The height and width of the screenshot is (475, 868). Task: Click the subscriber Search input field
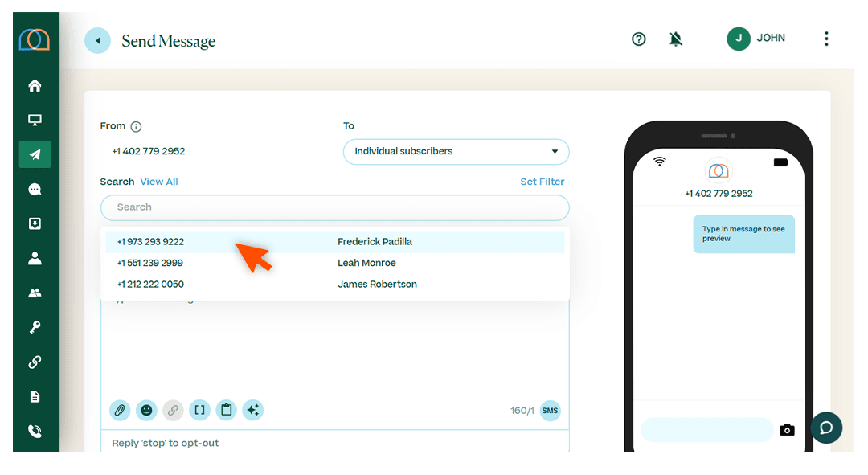click(x=335, y=207)
